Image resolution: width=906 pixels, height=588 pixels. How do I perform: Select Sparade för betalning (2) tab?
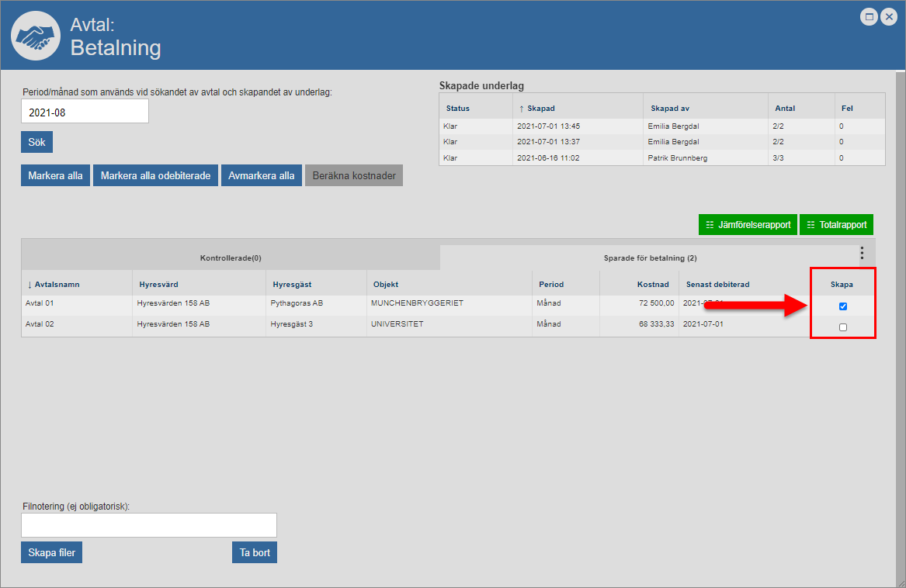pyautogui.click(x=650, y=258)
